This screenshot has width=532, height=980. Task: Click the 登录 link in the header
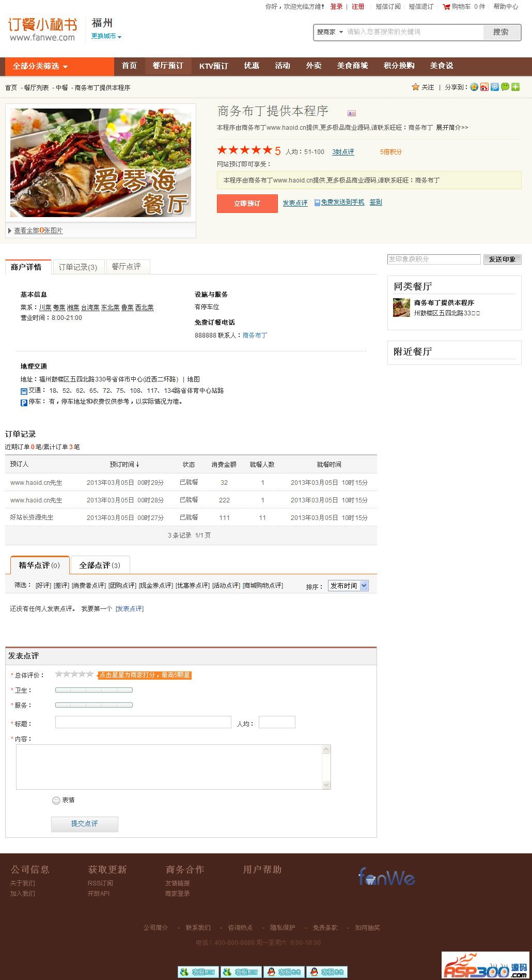point(337,7)
